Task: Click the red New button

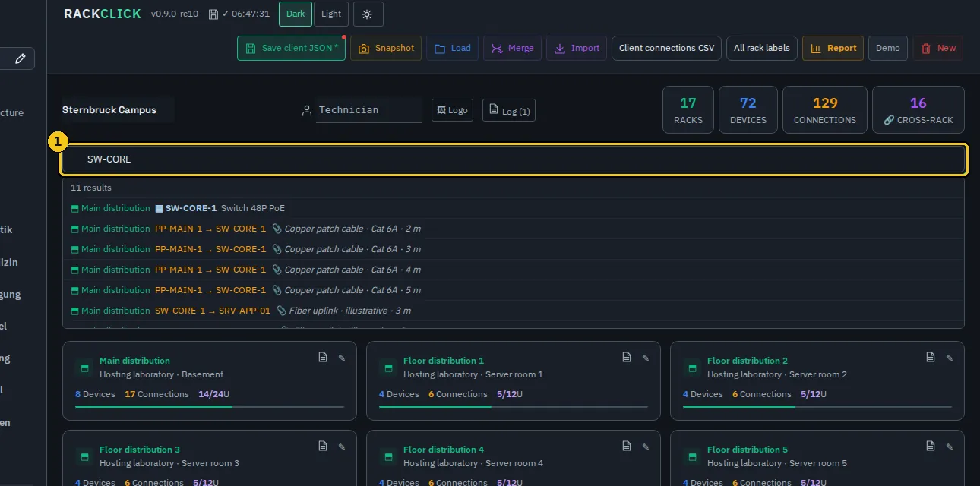Action: [938, 48]
